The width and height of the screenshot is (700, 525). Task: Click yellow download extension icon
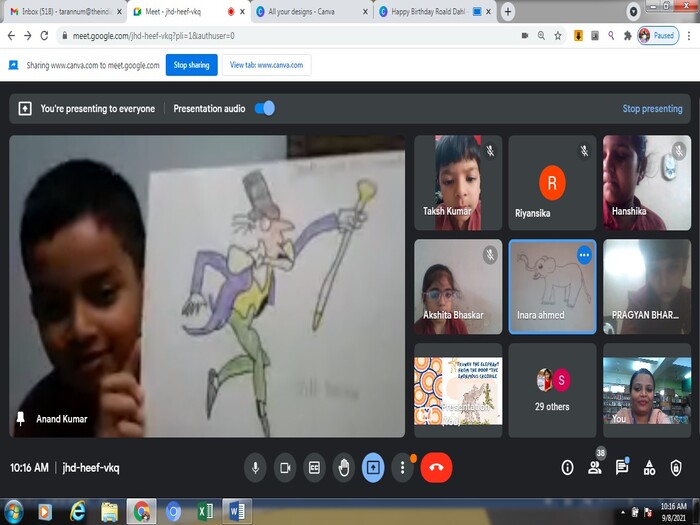(578, 36)
